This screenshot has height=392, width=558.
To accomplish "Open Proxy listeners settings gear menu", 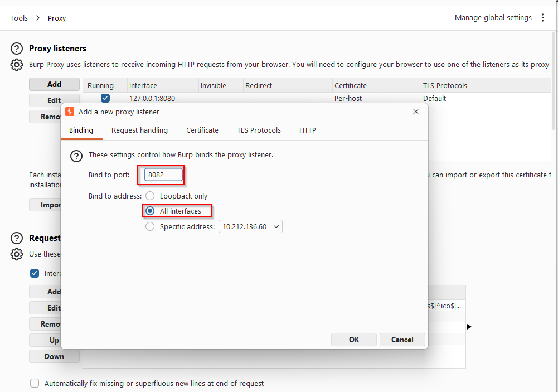I will tap(17, 65).
